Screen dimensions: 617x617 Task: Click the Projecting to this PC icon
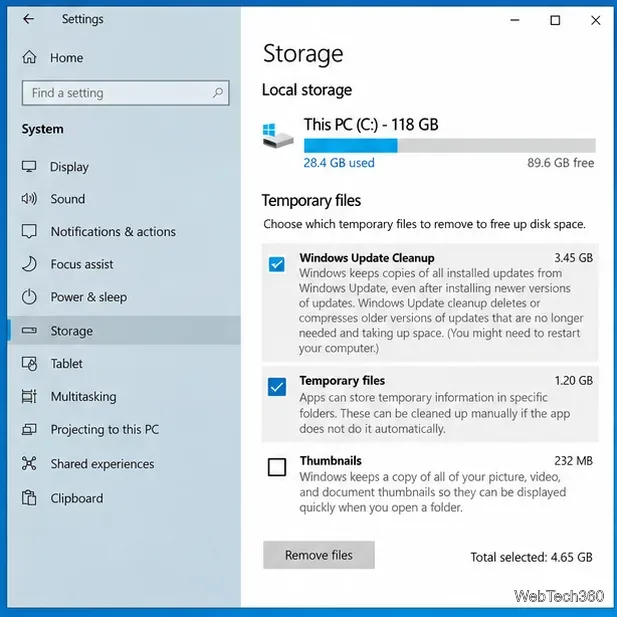29,429
